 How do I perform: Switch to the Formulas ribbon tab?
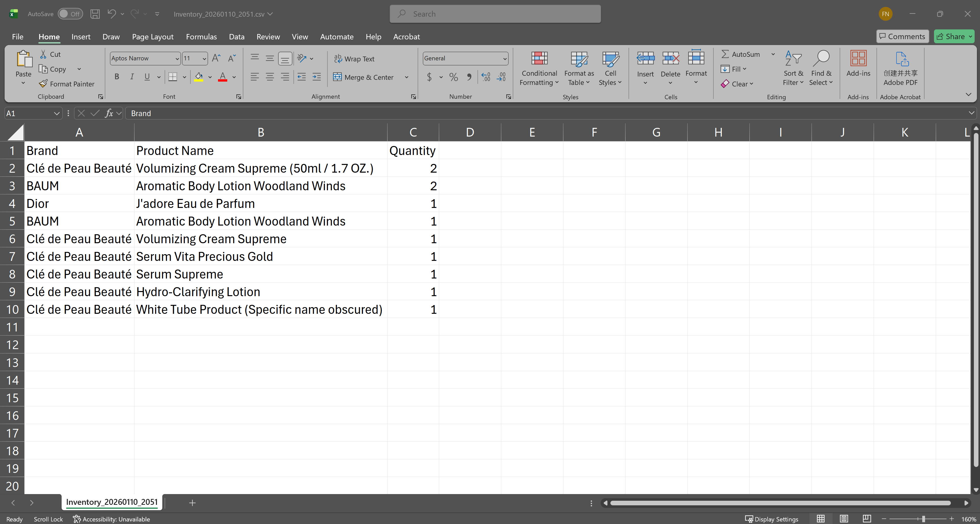coord(201,37)
